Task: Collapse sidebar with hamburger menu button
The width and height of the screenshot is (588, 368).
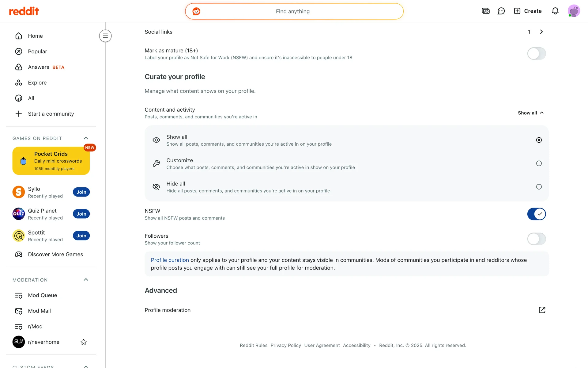Action: tap(105, 36)
